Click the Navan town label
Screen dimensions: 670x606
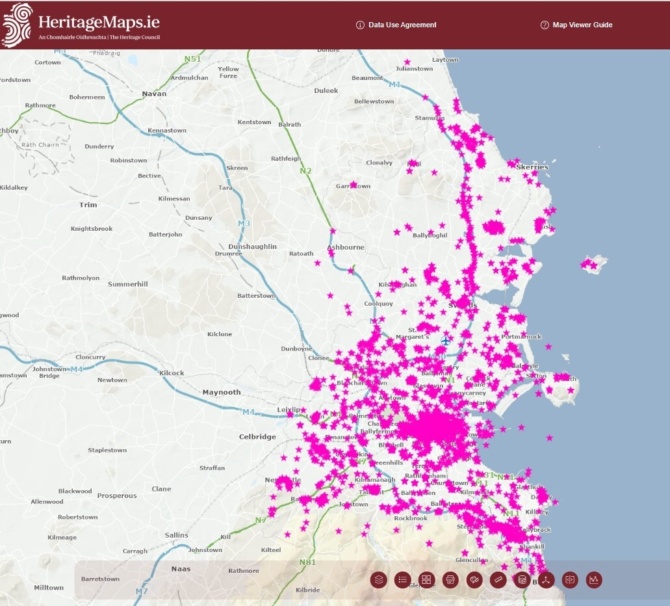pos(154,94)
